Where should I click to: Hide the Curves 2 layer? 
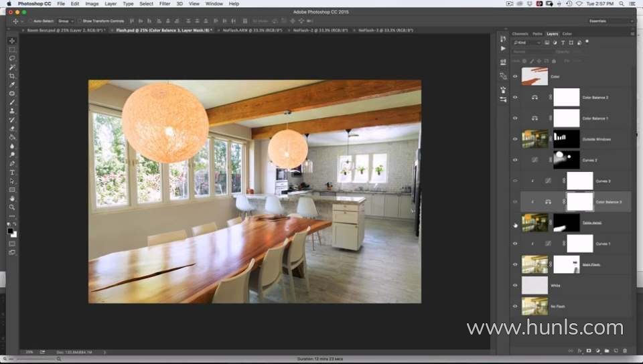tap(515, 160)
